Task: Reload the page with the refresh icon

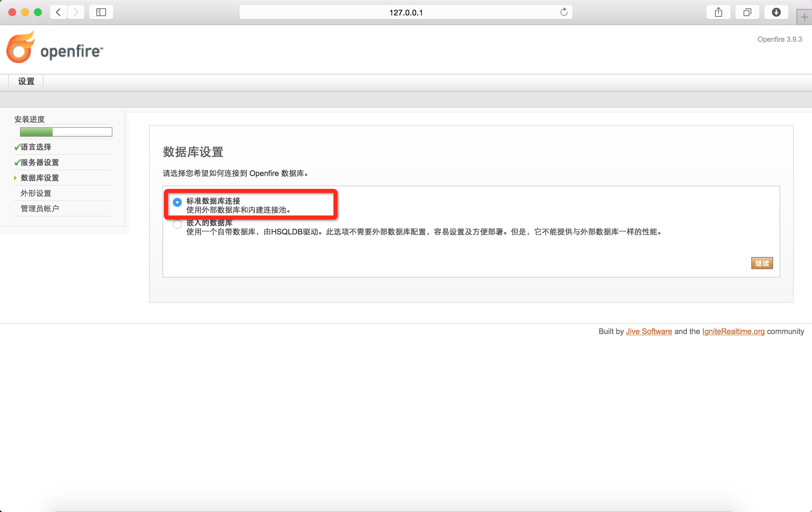Action: [564, 12]
